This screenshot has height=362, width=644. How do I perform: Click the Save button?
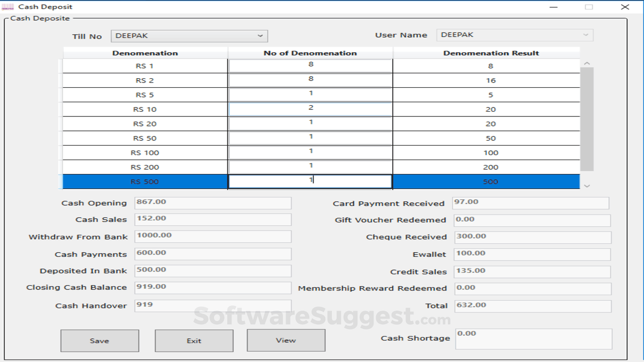99,340
